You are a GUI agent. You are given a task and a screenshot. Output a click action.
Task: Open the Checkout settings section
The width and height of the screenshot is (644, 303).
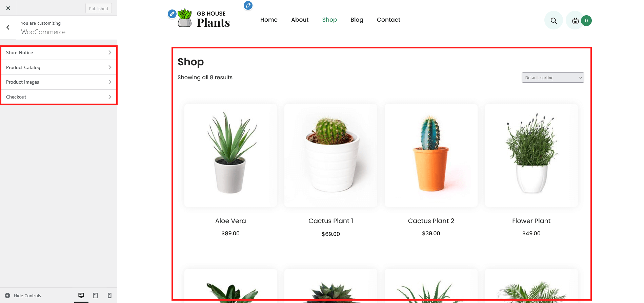point(59,97)
